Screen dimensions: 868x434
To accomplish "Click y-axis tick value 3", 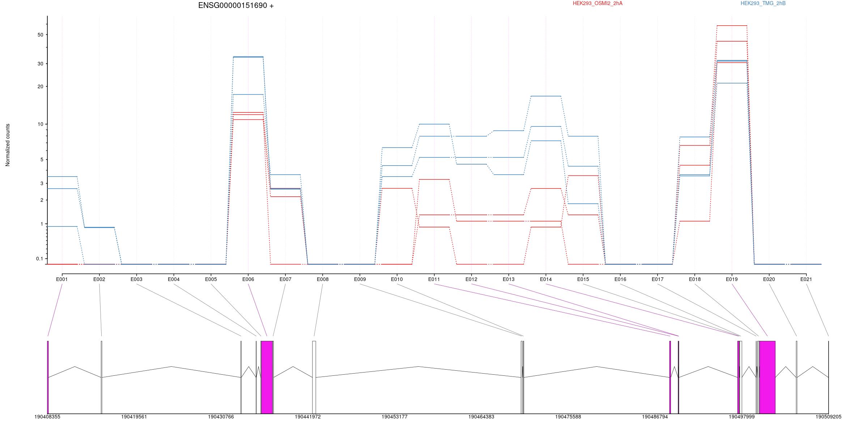I will [42, 183].
